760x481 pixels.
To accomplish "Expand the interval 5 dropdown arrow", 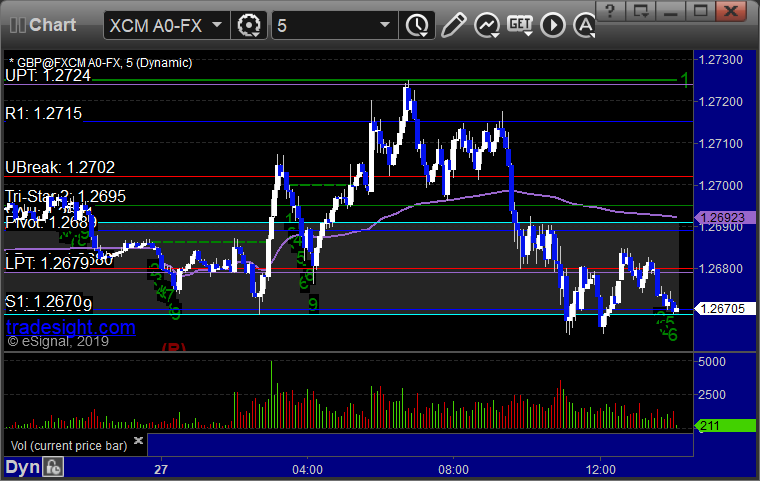I will pos(385,25).
